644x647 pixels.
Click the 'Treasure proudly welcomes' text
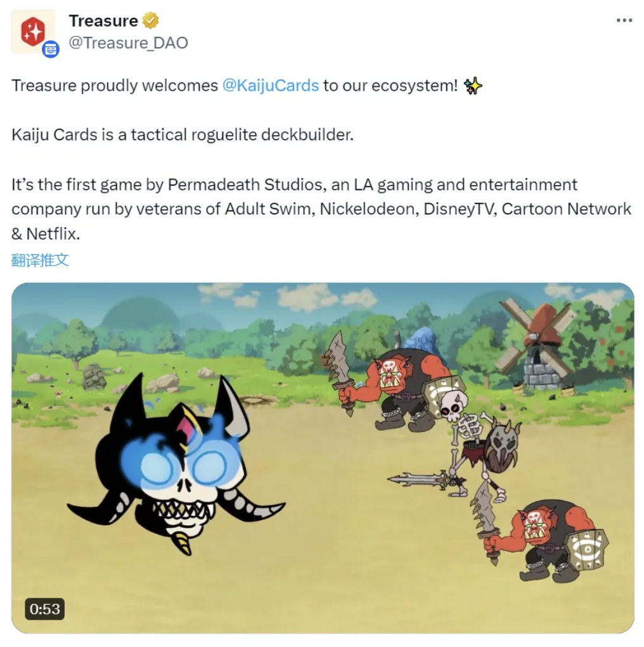tap(115, 86)
